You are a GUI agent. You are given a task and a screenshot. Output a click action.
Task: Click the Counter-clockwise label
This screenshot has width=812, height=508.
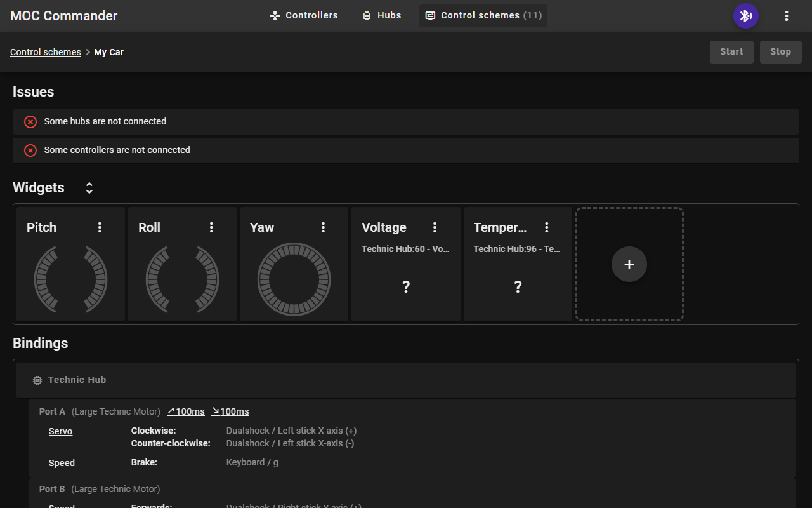coord(171,443)
